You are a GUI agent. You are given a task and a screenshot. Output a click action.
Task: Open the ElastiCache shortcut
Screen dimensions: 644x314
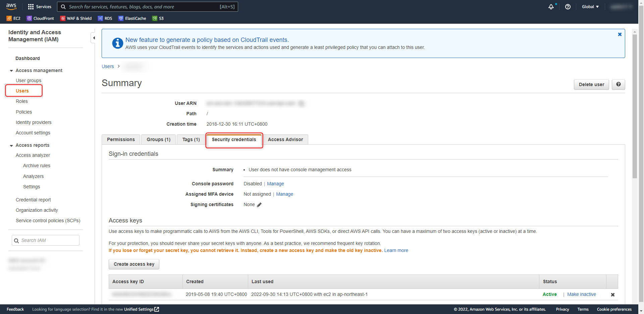pos(132,18)
